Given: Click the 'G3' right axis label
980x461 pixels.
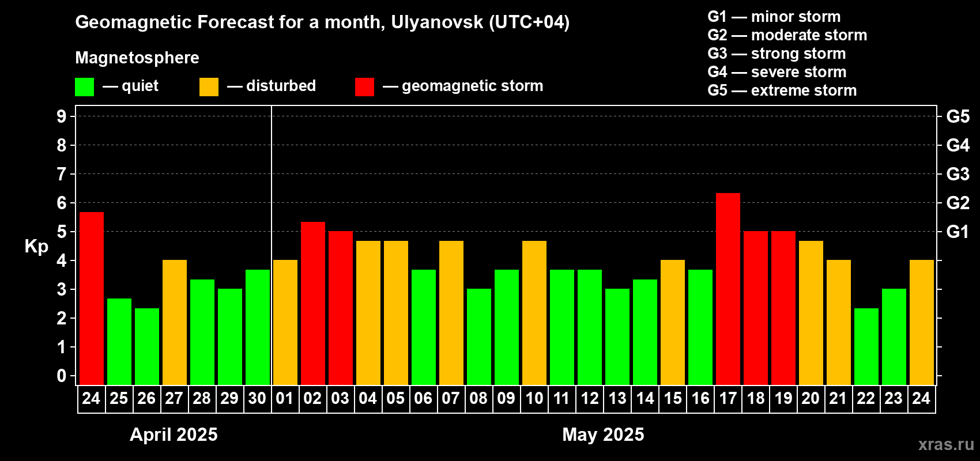Looking at the screenshot, I should pos(958,174).
